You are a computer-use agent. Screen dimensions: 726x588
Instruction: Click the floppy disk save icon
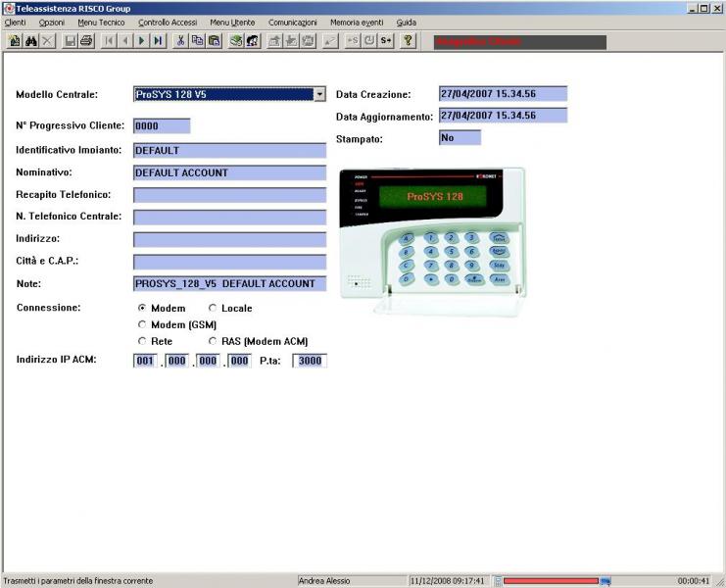pyautogui.click(x=70, y=41)
